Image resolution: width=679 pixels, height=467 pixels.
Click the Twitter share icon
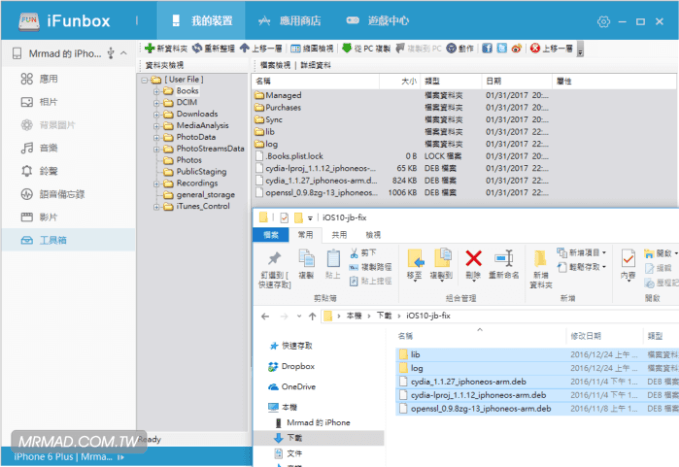point(501,48)
